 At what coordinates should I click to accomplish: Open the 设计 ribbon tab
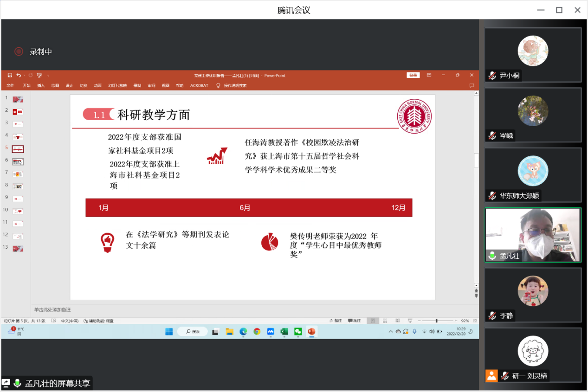69,85
